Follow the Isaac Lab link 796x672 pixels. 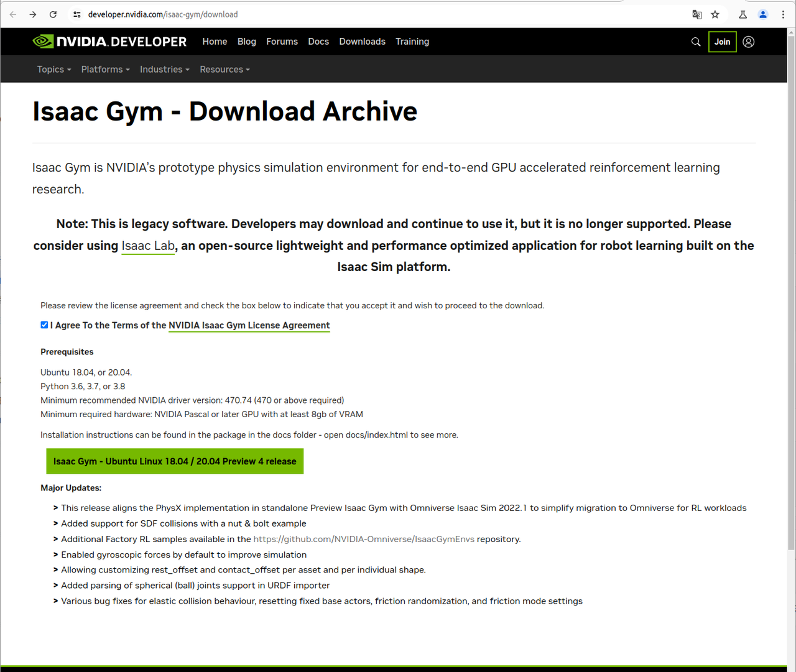tap(148, 246)
